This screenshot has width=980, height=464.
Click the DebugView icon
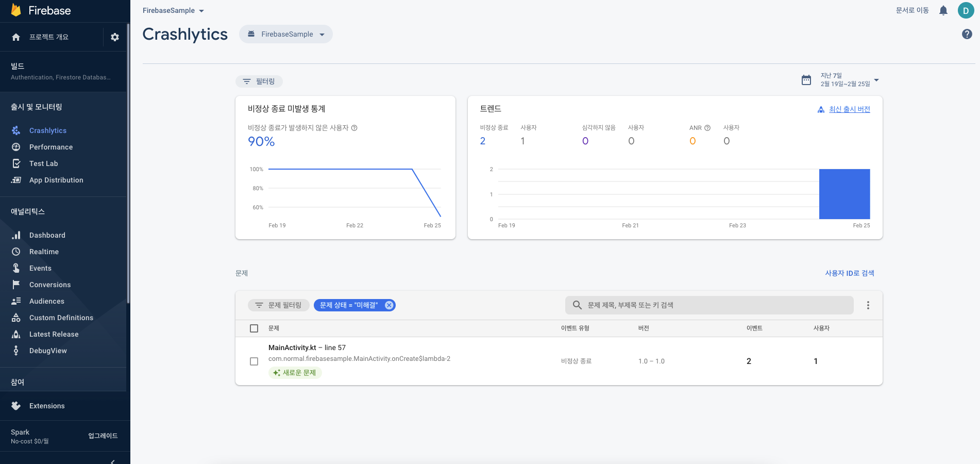16,351
